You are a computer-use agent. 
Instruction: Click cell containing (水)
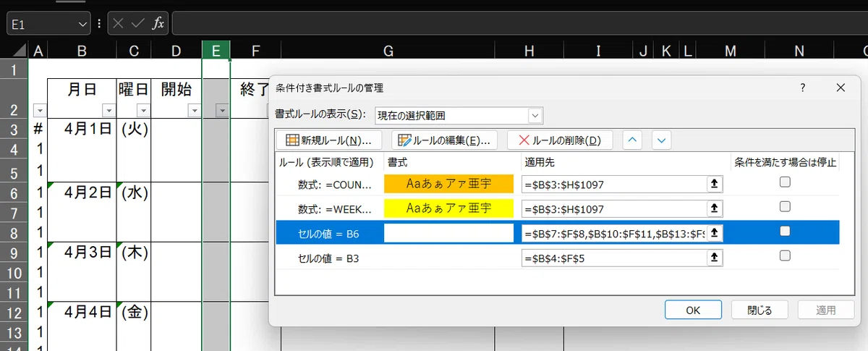135,193
